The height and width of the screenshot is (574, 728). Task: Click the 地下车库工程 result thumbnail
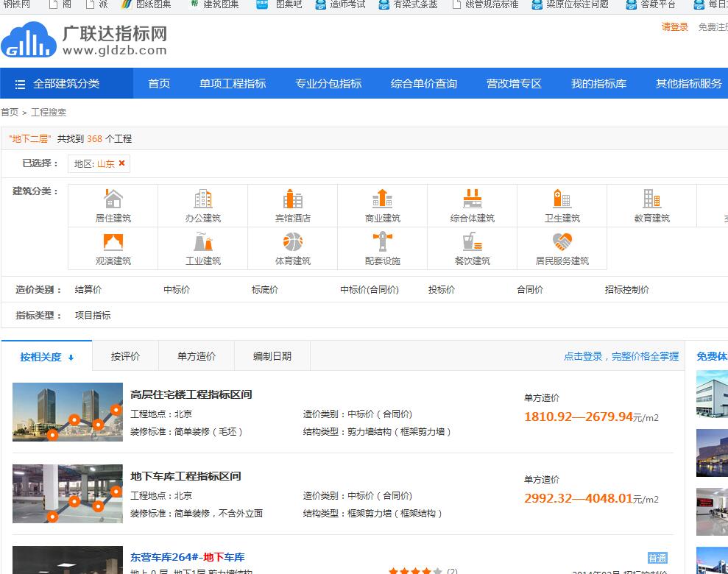(68, 494)
